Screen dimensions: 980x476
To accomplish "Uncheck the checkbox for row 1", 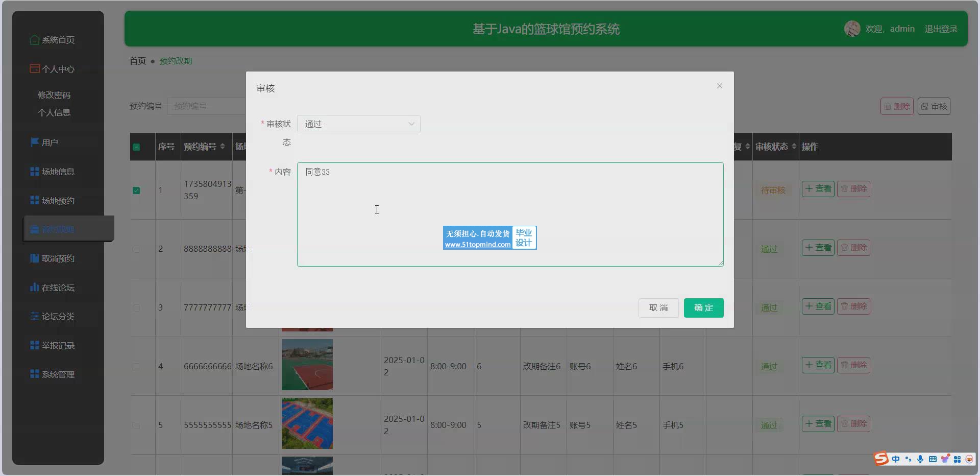I will tap(136, 191).
